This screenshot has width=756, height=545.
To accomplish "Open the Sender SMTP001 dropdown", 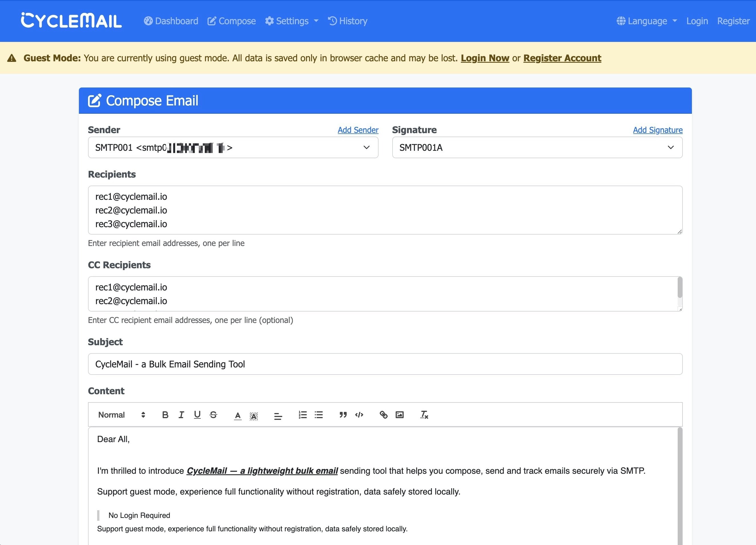I will pyautogui.click(x=233, y=147).
